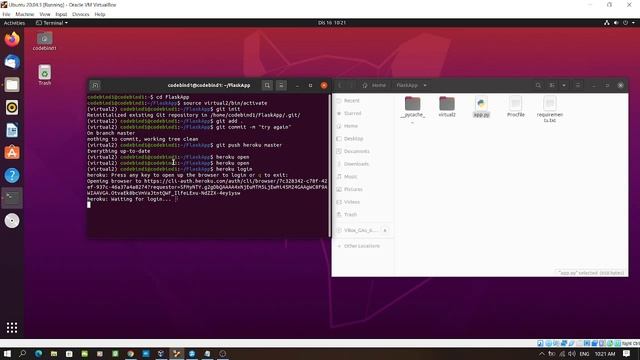Open VirtualBox Help menu
Viewport: 640px width, 360px height.
click(100, 14)
